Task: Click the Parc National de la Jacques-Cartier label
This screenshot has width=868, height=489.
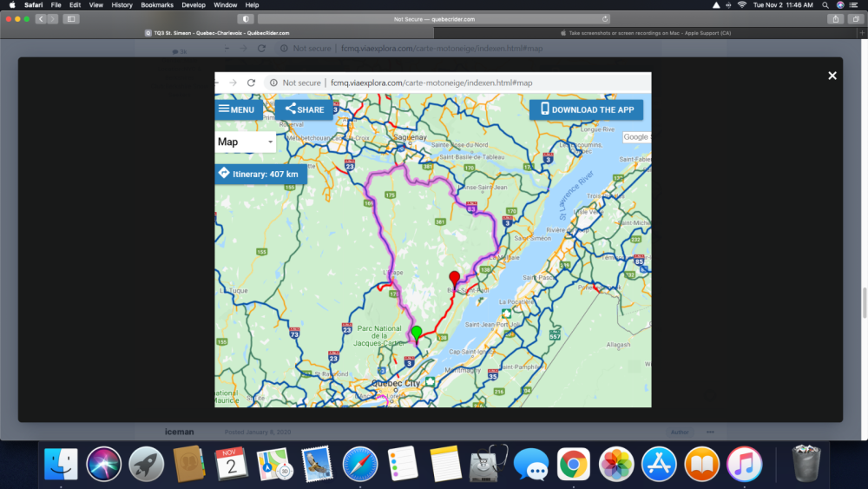Action: click(379, 335)
